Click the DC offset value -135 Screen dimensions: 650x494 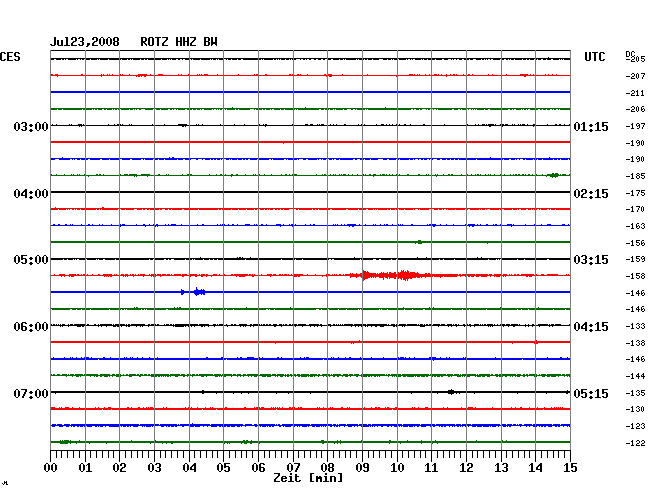635,393
